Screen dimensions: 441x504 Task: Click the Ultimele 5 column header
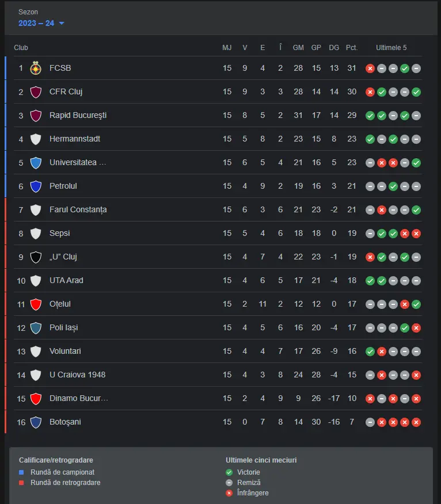[391, 48]
